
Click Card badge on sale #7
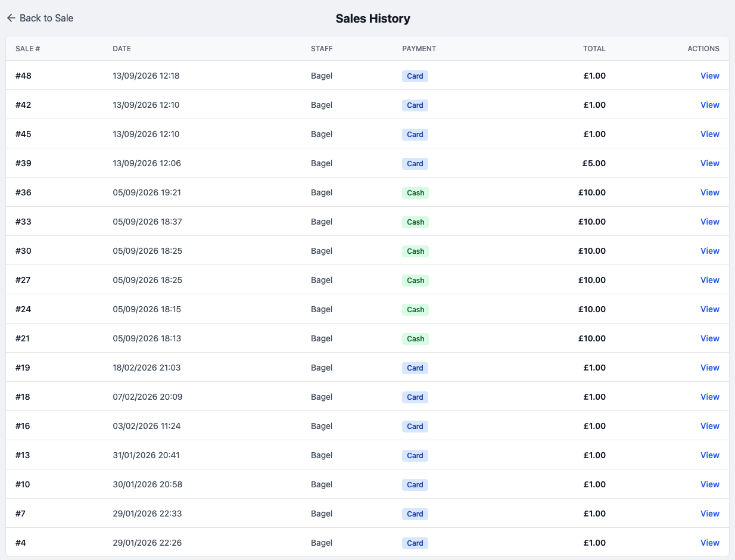415,514
